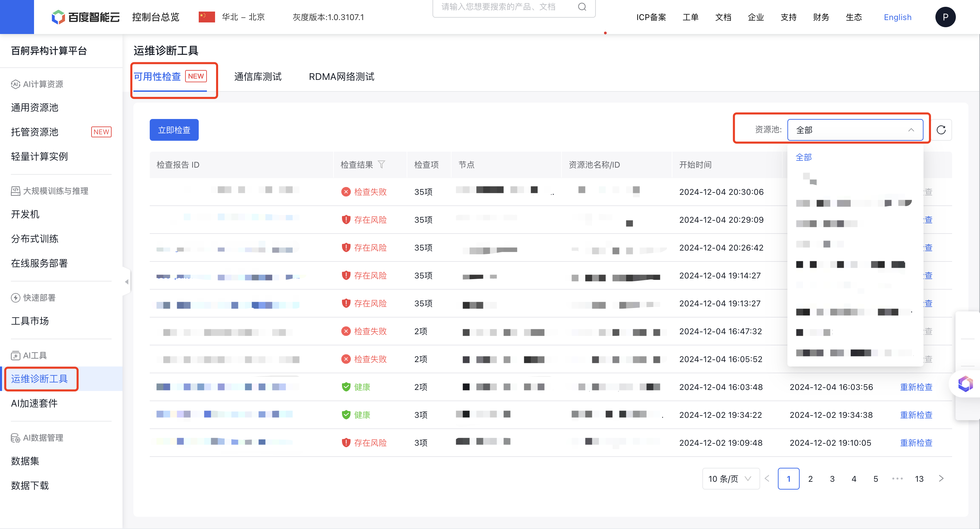Go to page 13
Image resolution: width=980 pixels, height=529 pixels.
point(919,479)
